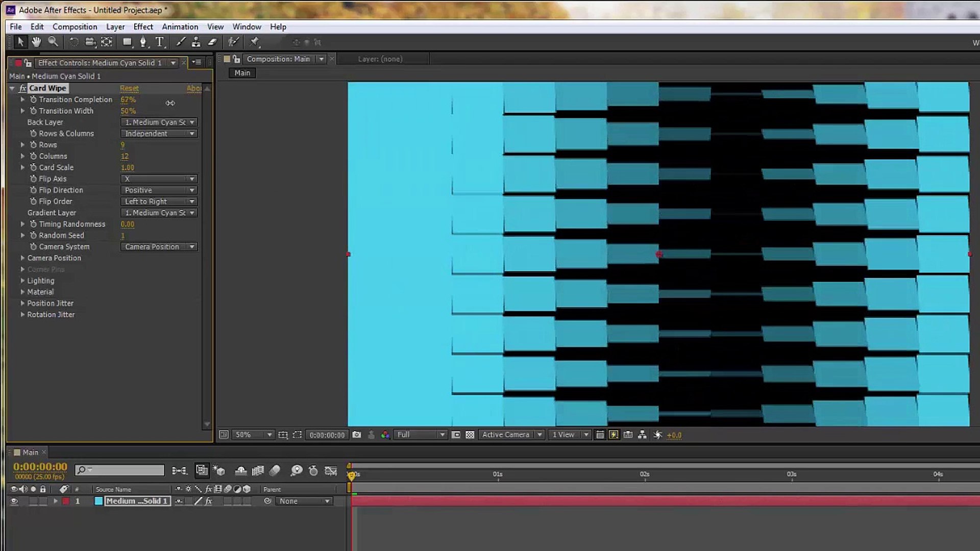Select the Zoom magnifier tool
The width and height of the screenshot is (980, 551).
click(53, 42)
